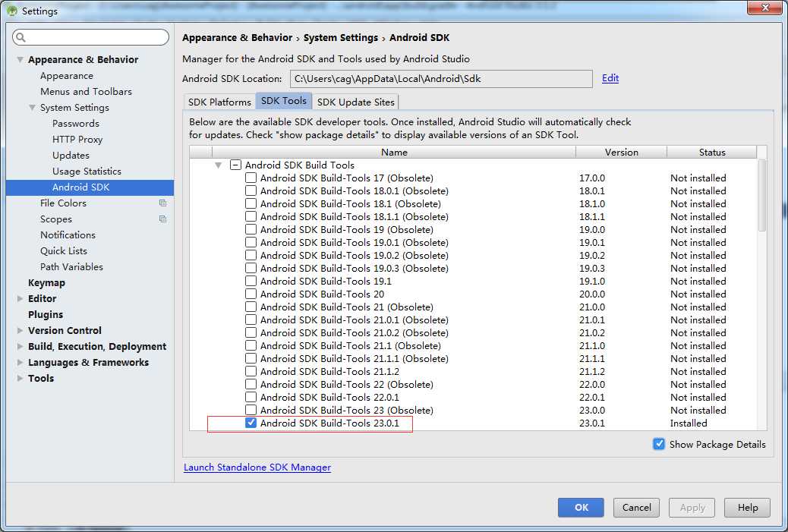Image resolution: width=788 pixels, height=532 pixels.
Task: Toggle Show Package Details checkbox
Action: pos(659,444)
